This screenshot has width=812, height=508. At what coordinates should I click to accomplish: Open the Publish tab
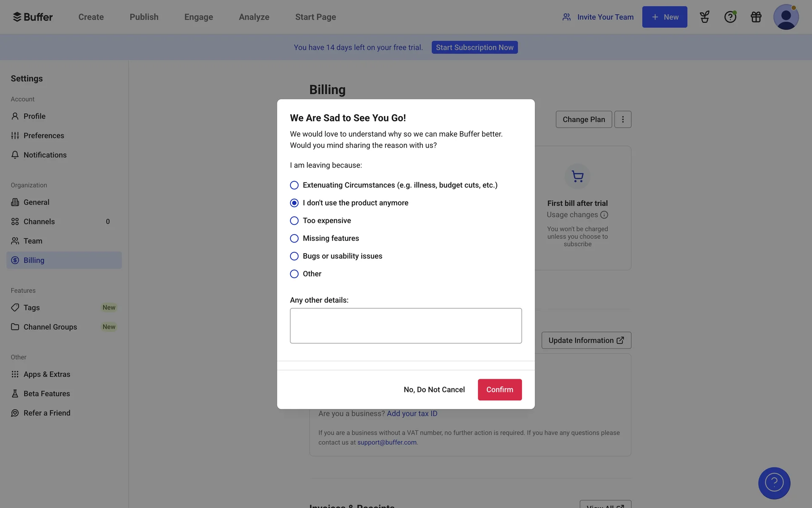(144, 17)
